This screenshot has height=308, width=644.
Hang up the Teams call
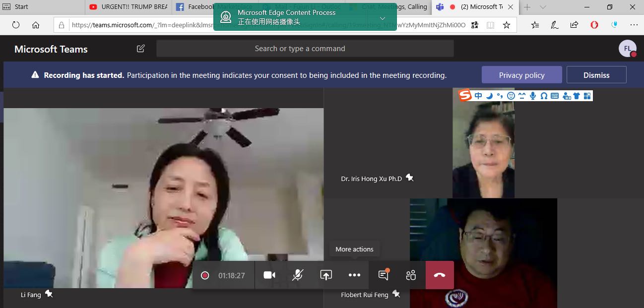tap(439, 275)
